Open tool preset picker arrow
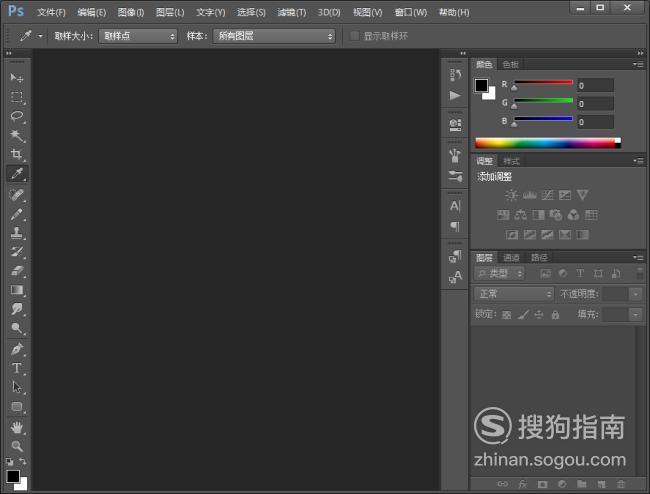Image resolution: width=650 pixels, height=494 pixels. pos(40,36)
